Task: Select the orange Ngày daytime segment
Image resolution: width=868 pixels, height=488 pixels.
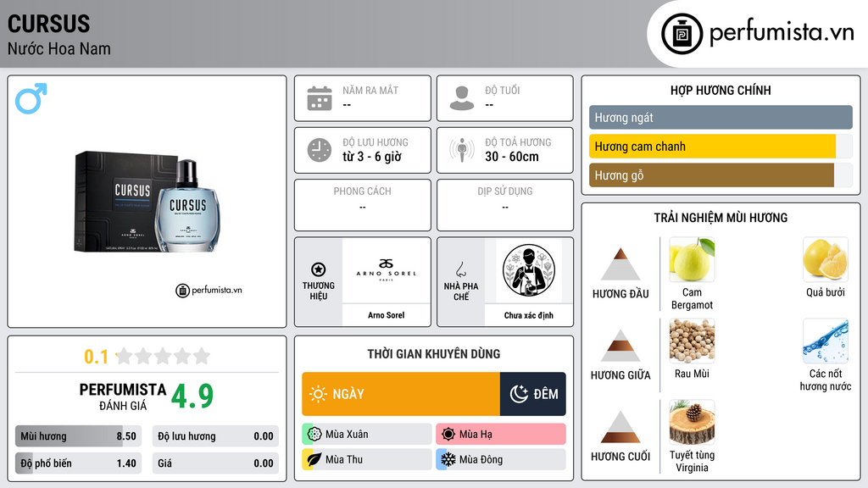Action: 401,394
